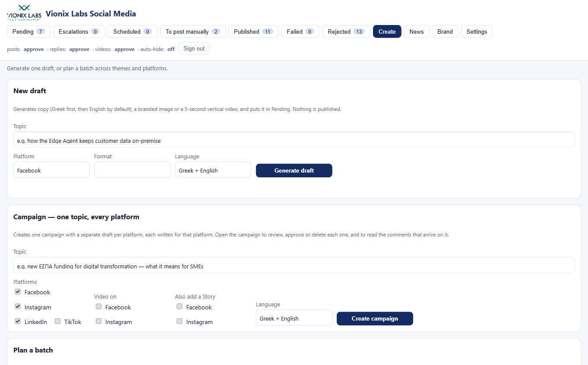588x365 pixels.
Task: Uncheck the Instagram platform checkbox
Action: click(18, 307)
